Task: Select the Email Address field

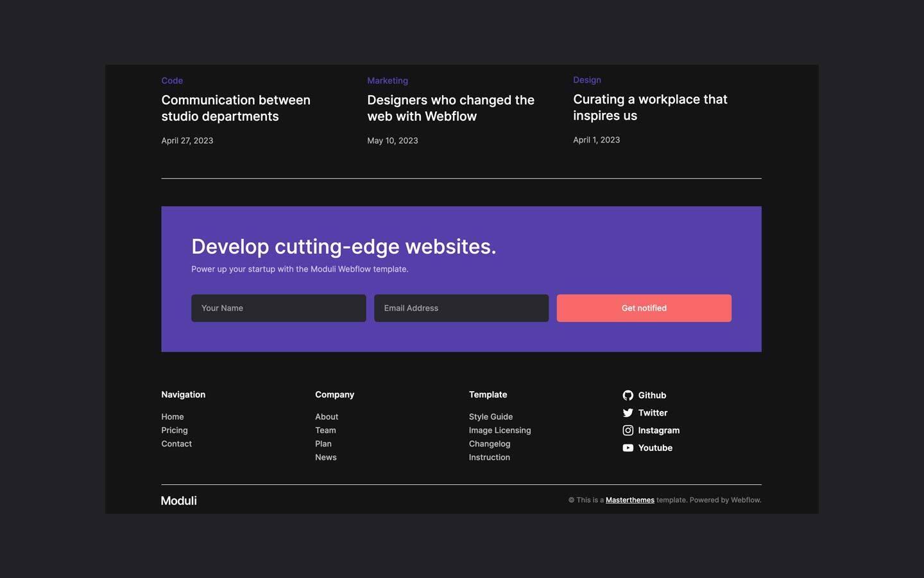Action: 461,308
